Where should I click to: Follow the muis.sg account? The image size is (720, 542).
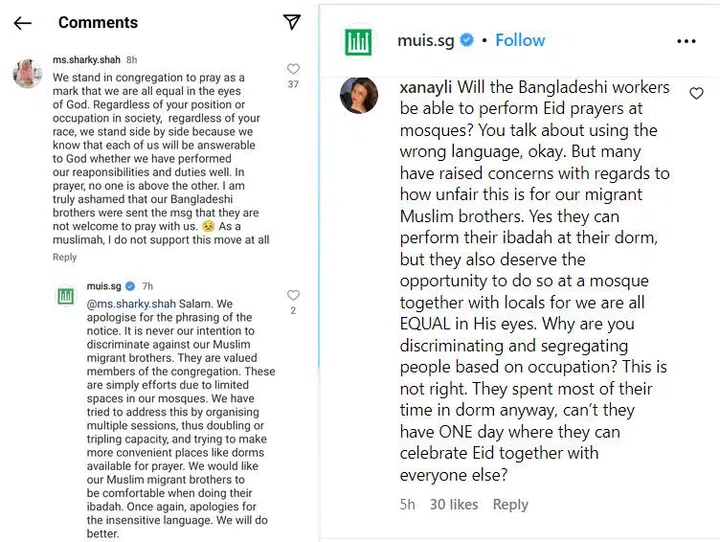[x=520, y=41]
